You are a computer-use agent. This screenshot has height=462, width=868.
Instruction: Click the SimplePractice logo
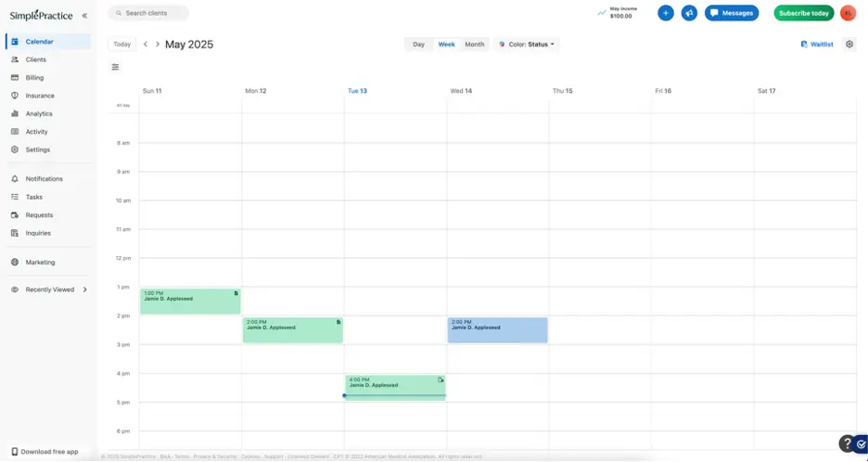tap(41, 15)
